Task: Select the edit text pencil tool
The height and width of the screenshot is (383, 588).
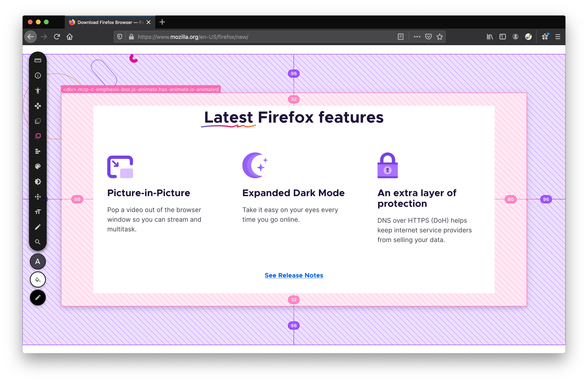Action: 38,227
